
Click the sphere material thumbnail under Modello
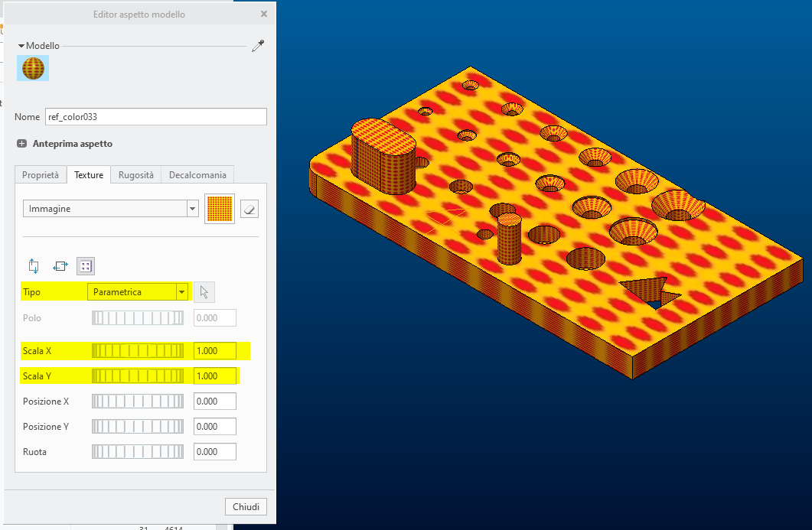pyautogui.click(x=33, y=68)
